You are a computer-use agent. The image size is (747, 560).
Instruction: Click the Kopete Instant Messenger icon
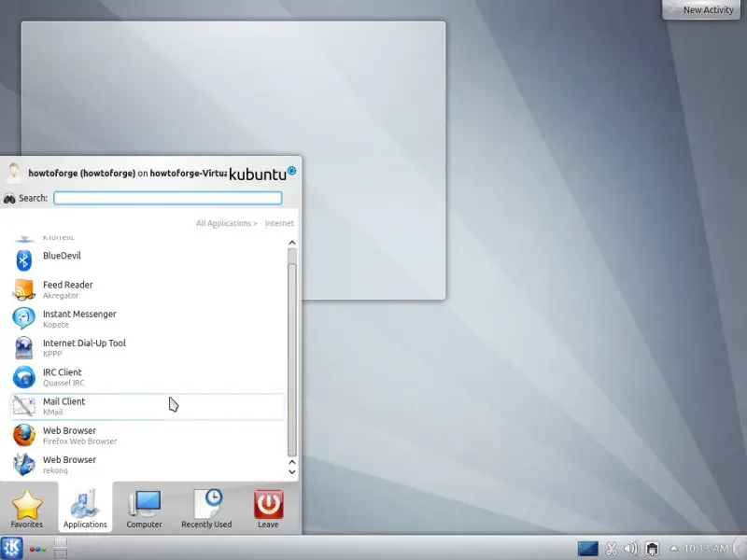pyautogui.click(x=24, y=318)
